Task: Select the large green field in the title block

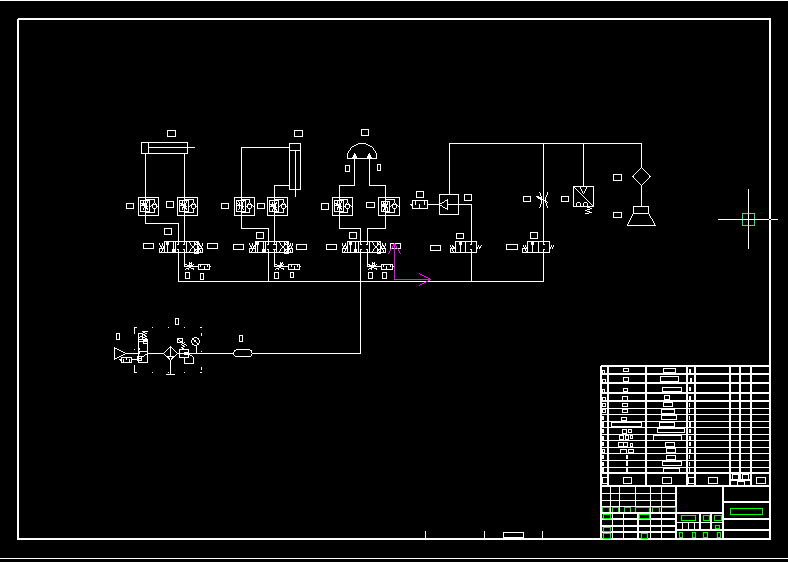Action: pos(746,511)
